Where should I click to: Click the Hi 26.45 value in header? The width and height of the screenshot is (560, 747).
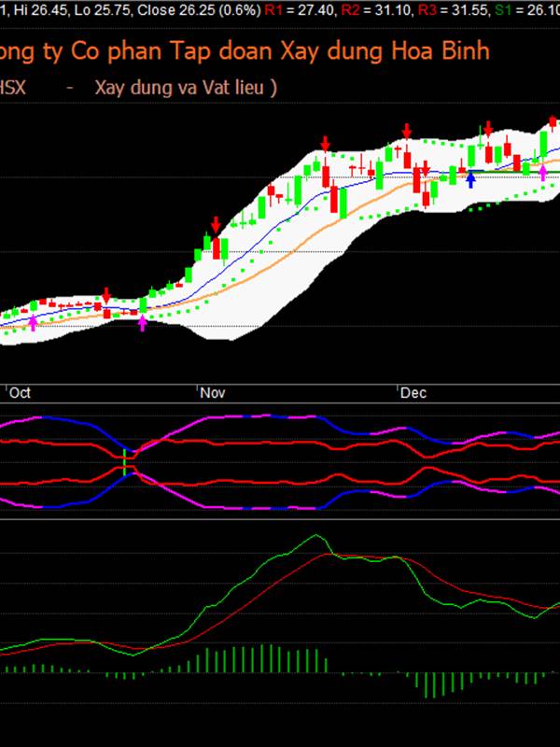[x=41, y=9]
